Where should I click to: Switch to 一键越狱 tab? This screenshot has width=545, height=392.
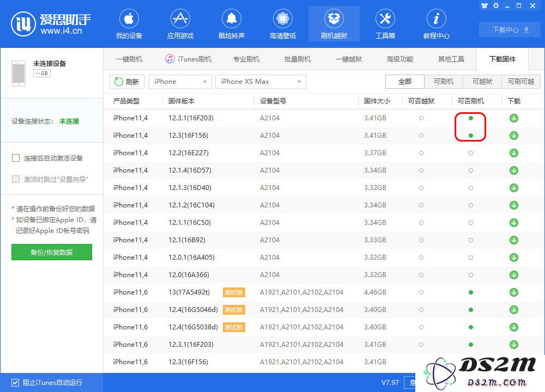tap(349, 59)
